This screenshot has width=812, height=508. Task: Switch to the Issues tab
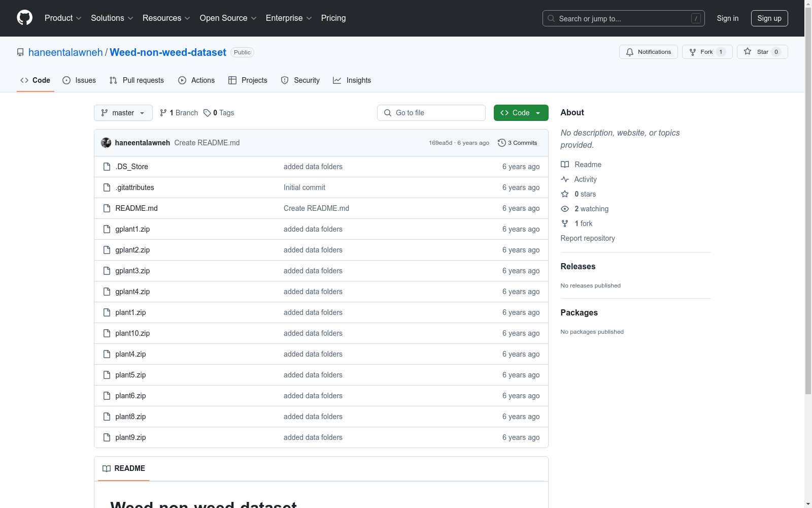pos(79,80)
